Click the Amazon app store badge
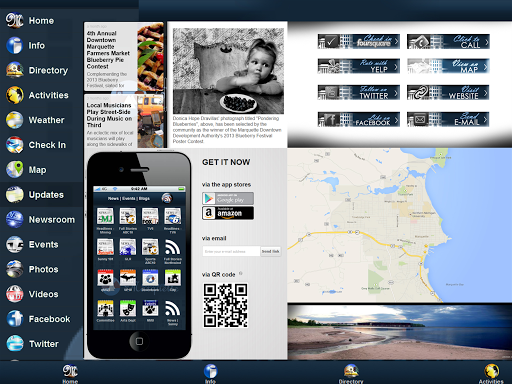 pos(228,213)
